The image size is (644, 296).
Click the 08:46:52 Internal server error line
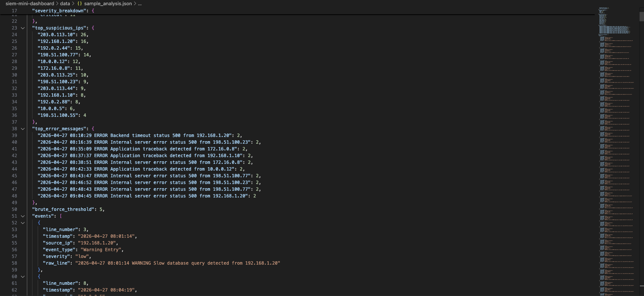tap(149, 183)
